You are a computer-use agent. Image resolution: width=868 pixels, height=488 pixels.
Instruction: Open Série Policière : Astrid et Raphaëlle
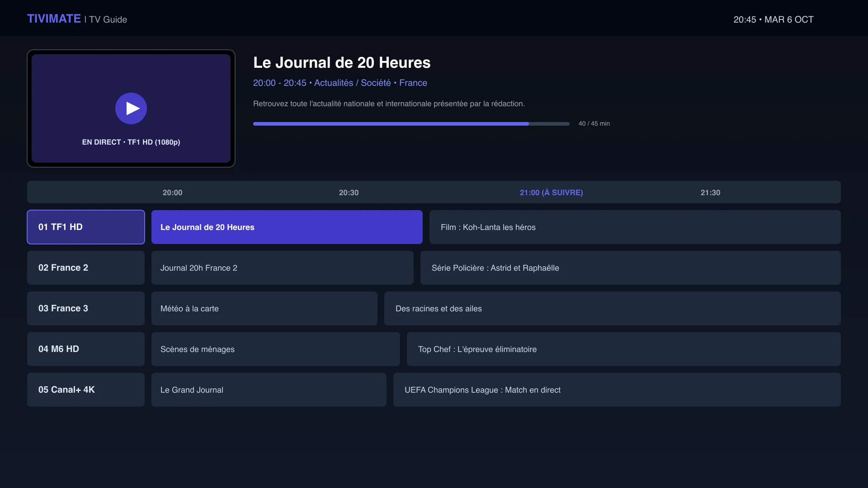pos(631,267)
